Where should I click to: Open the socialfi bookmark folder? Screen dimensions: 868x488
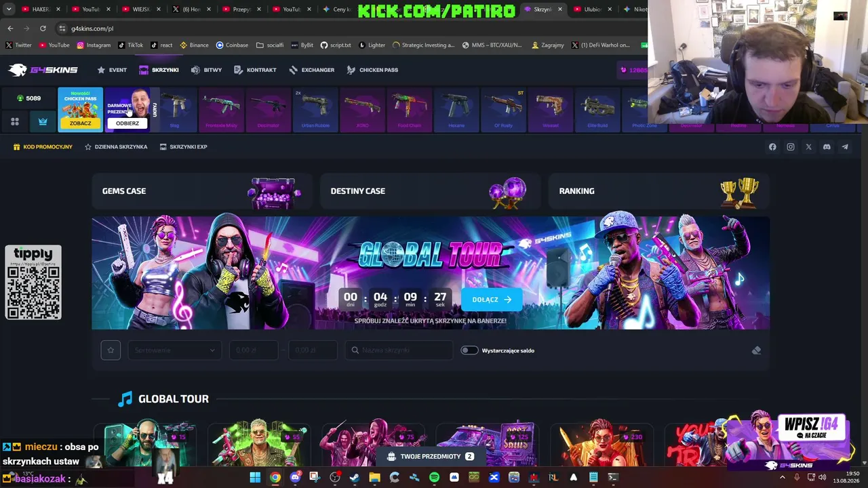coord(270,45)
